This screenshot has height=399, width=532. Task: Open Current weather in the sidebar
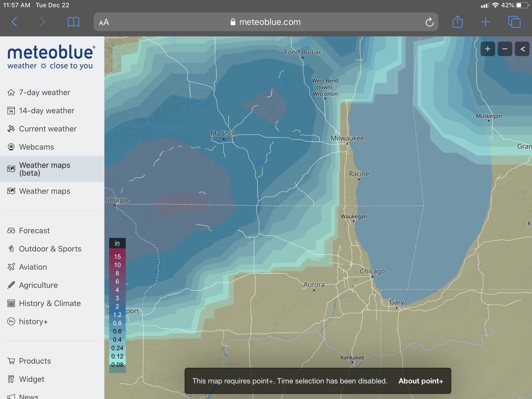[48, 129]
